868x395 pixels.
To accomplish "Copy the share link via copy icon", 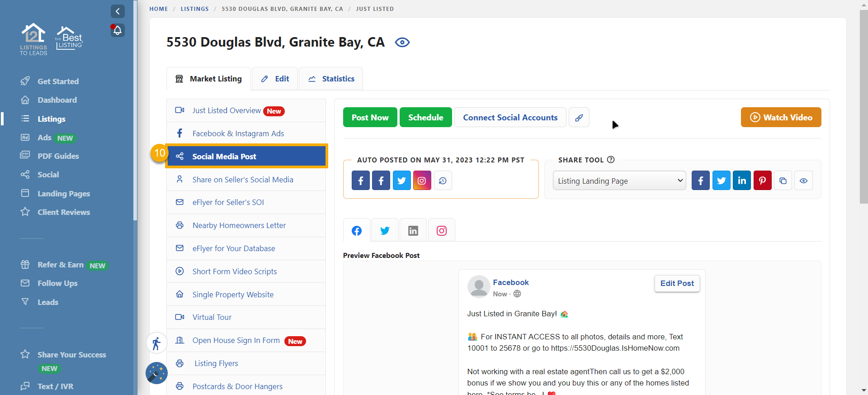I will [783, 181].
